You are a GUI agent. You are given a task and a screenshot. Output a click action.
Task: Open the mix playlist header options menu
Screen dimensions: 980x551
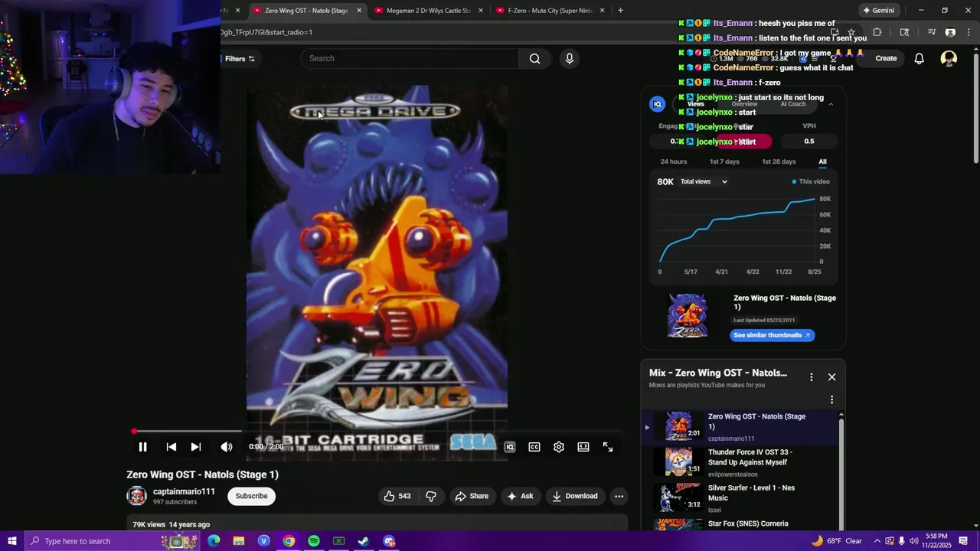812,377
